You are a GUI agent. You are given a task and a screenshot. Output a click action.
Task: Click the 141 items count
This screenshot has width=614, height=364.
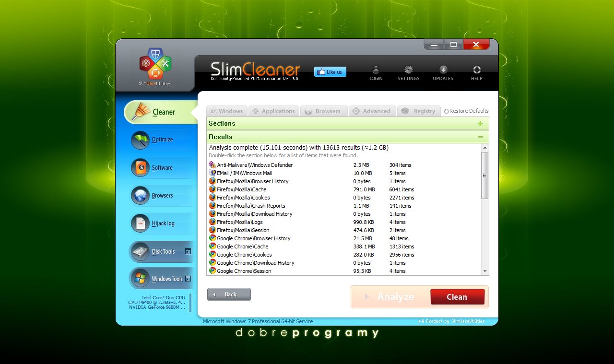pyautogui.click(x=400, y=206)
